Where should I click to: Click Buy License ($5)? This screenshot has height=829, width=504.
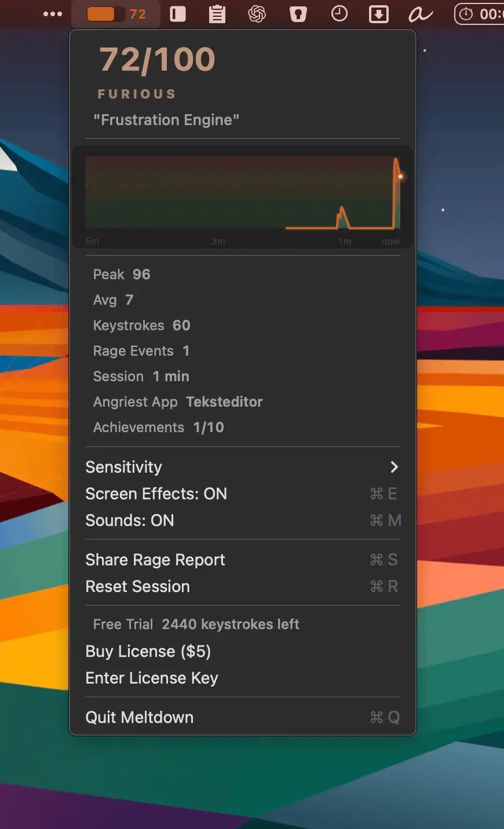click(x=148, y=651)
